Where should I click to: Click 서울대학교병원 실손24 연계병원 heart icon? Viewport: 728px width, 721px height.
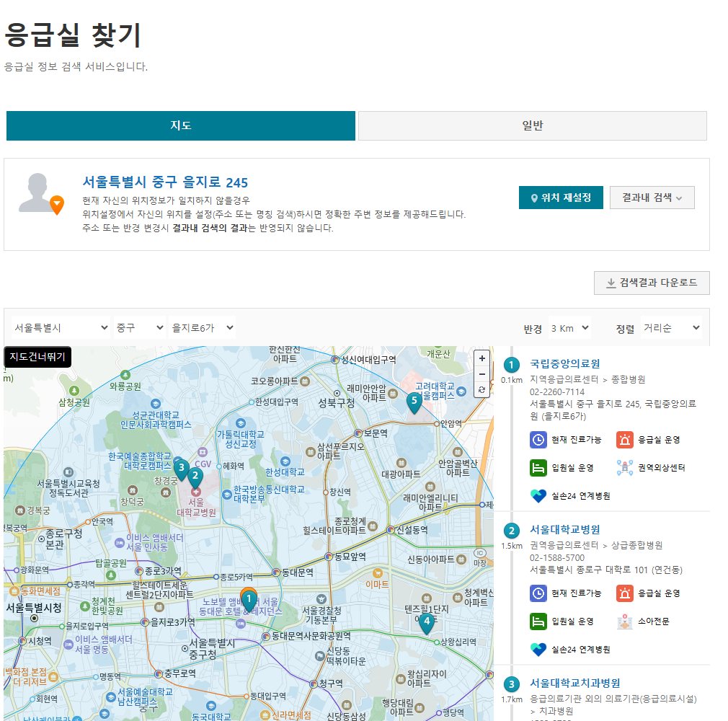coord(538,650)
